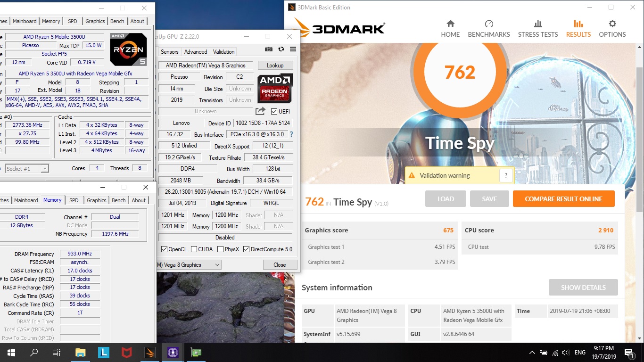Click the CPU score value 2 910
This screenshot has width=644, height=362.
(606, 230)
